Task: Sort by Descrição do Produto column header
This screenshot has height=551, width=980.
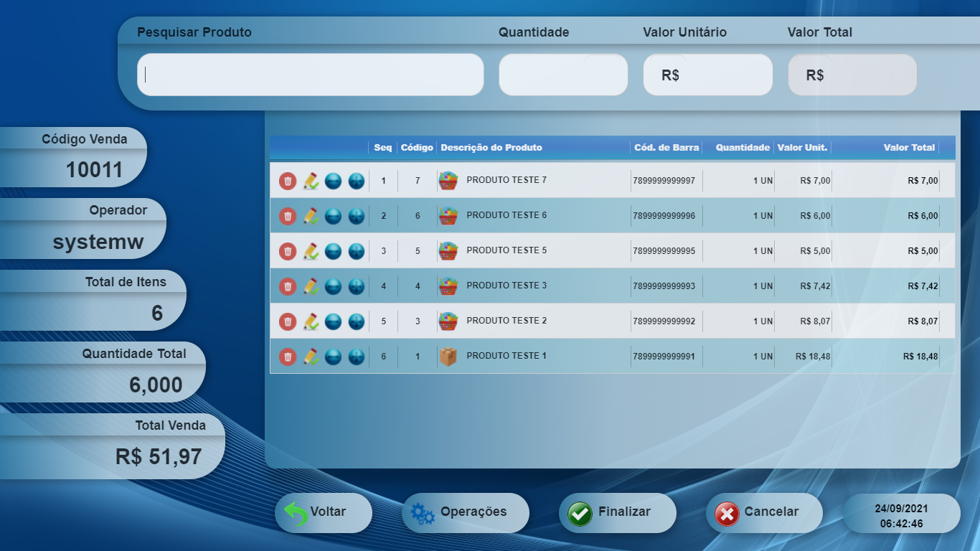Action: click(491, 148)
